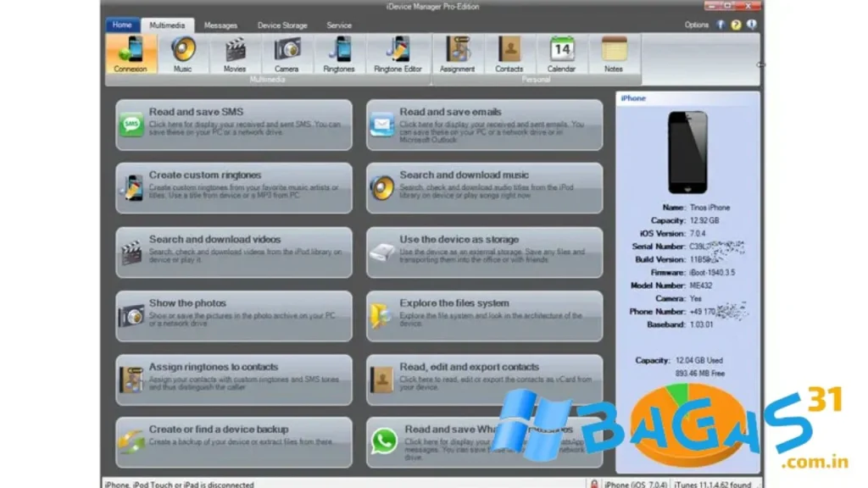Click iOS Version value 7.0.4
This screenshot has height=488, width=868.
click(x=698, y=234)
